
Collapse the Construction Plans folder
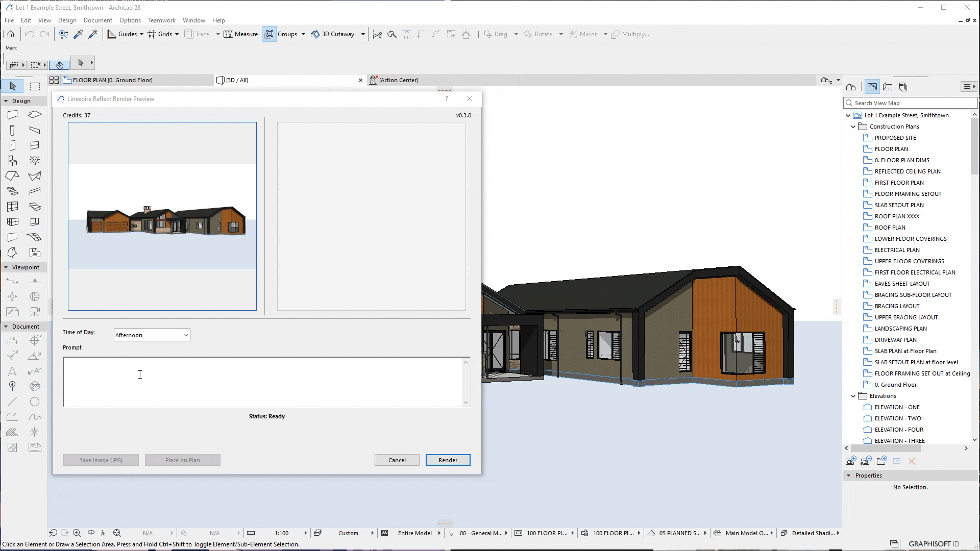click(x=853, y=127)
